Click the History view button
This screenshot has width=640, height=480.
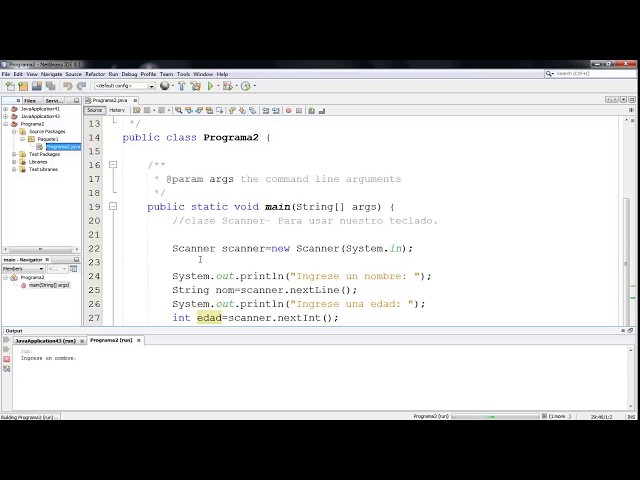(x=117, y=110)
